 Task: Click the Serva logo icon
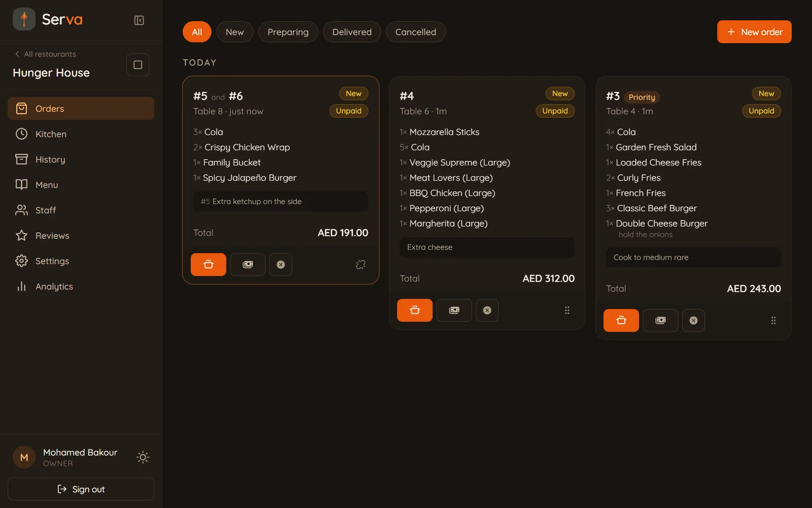[x=24, y=19]
